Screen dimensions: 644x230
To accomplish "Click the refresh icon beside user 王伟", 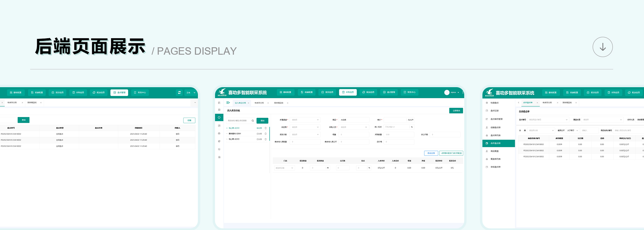I will 179,93.
